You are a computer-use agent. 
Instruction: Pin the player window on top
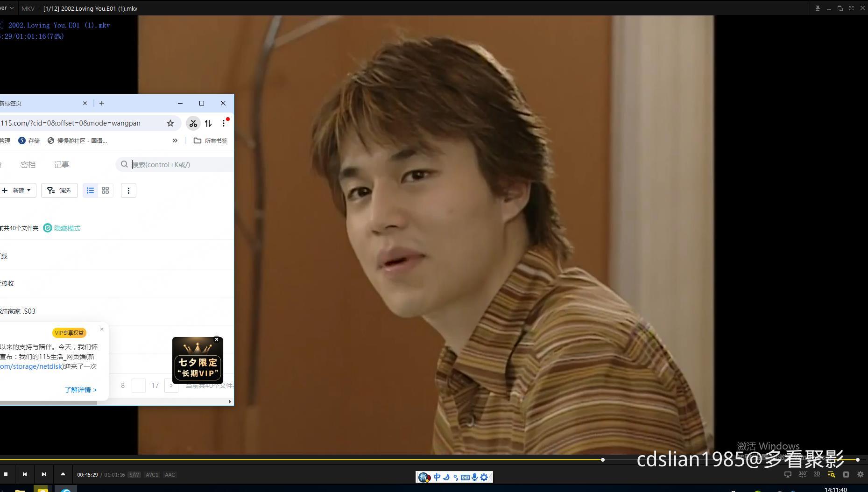pos(818,8)
